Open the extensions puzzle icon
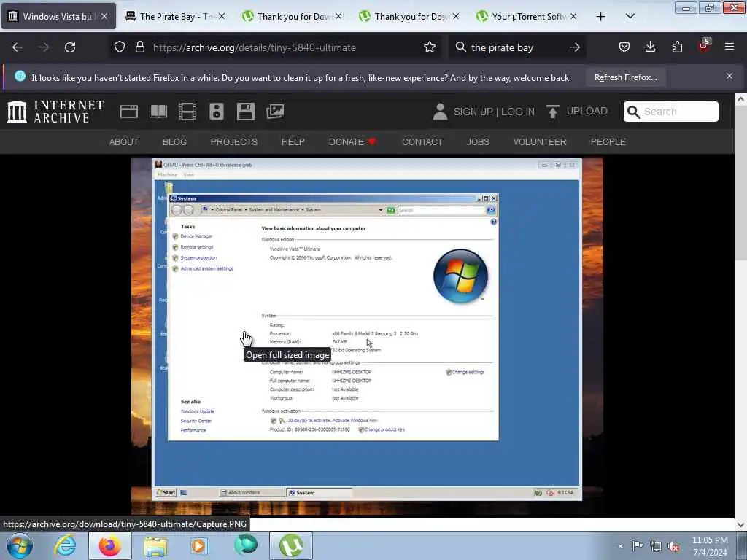This screenshot has height=560, width=747. 677,47
